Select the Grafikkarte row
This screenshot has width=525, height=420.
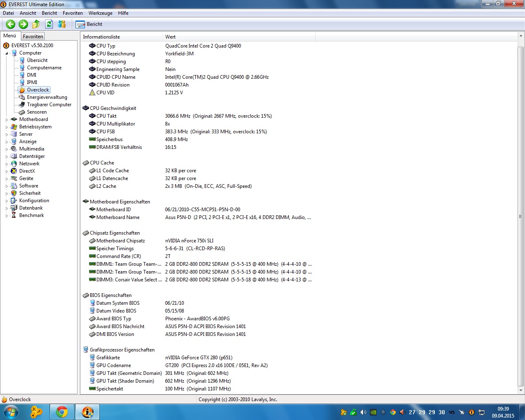tap(197, 358)
